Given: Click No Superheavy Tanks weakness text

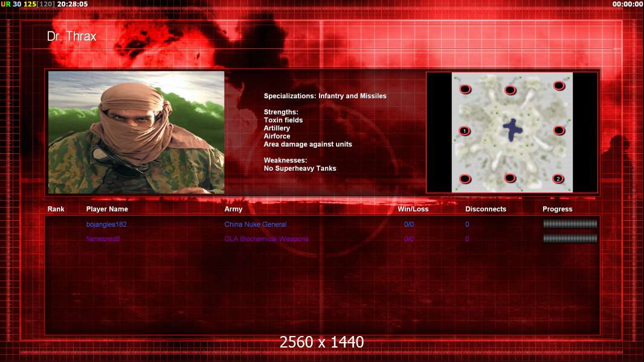Looking at the screenshot, I should click(x=300, y=168).
